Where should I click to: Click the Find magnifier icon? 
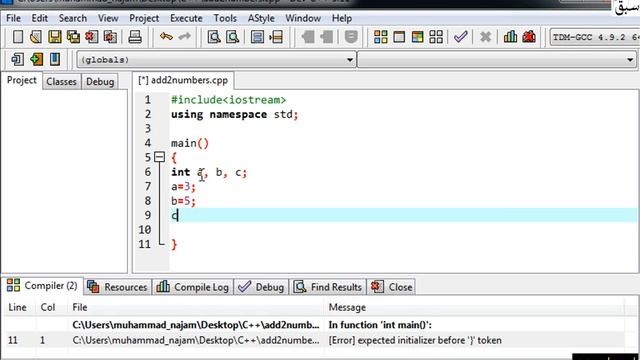pyautogui.click(x=214, y=37)
